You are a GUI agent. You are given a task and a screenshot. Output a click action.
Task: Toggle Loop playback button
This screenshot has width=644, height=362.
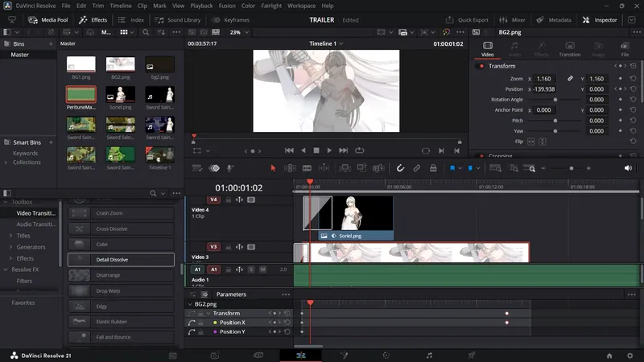[359, 150]
